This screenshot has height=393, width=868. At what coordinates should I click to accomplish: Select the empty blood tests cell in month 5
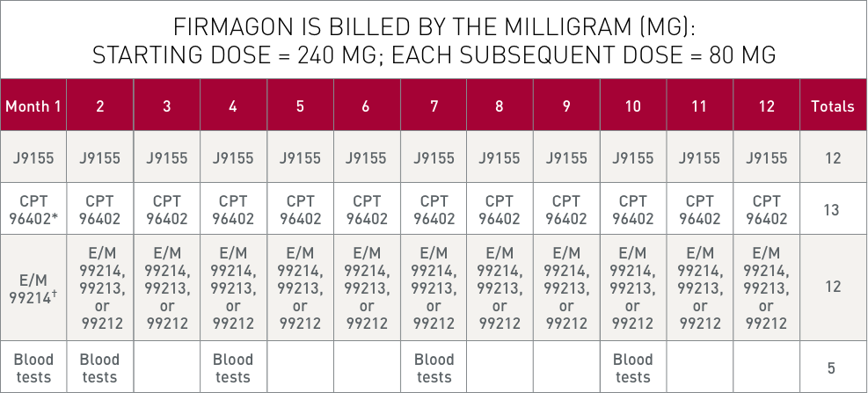tap(300, 368)
